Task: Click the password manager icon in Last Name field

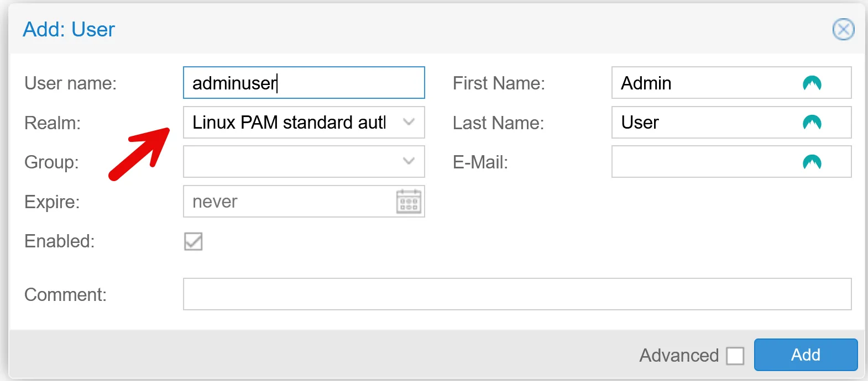Action: tap(812, 123)
